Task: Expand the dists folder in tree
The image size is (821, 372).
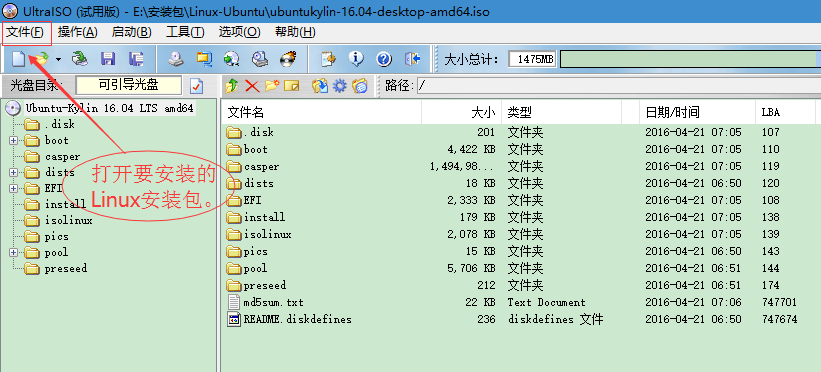Action: 13,172
